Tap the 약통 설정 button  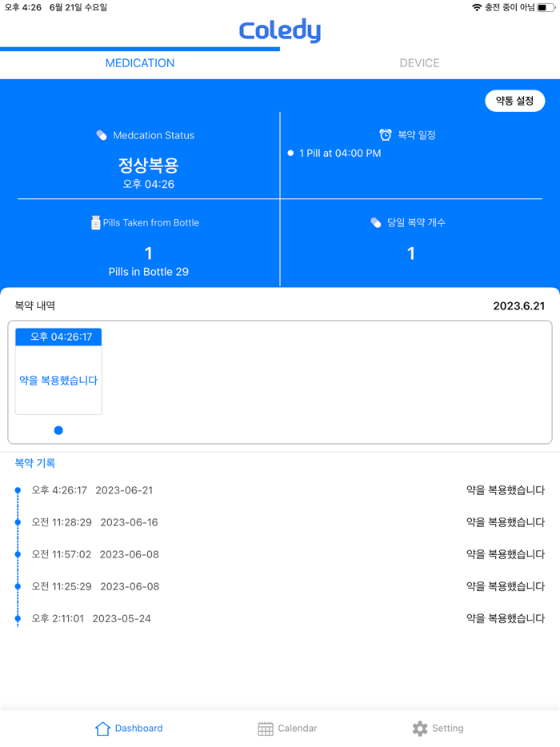514,101
